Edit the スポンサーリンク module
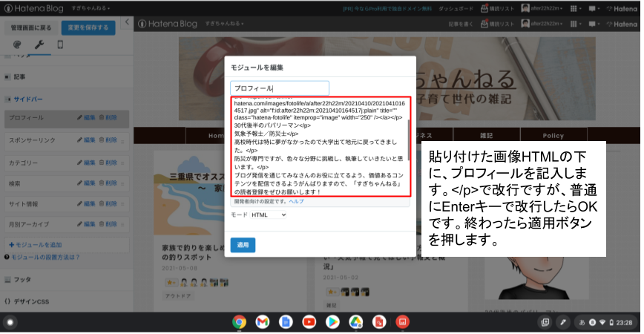Screen dimensions: 644x334 click(x=86, y=140)
